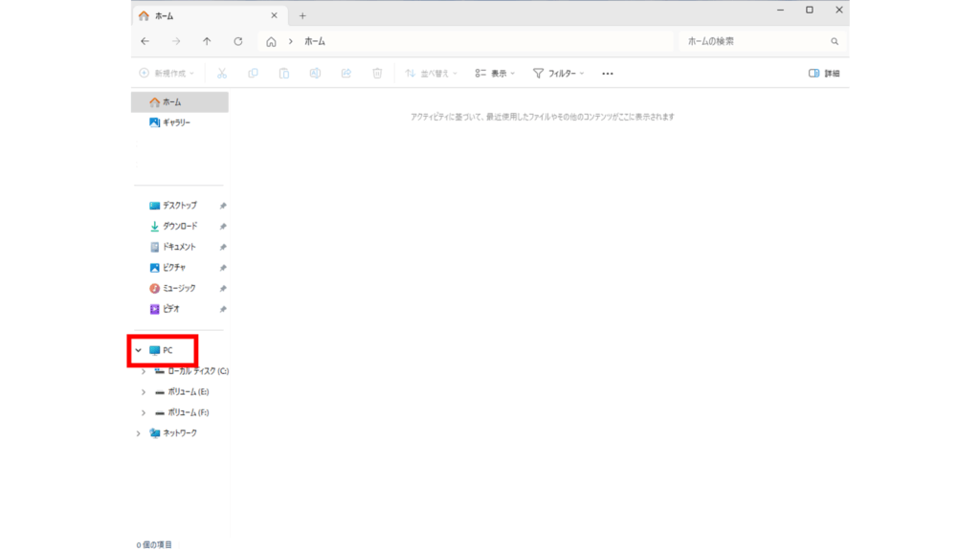Click the Copy icon in toolbar
This screenshot has height=551, width=980.
pos(253,73)
